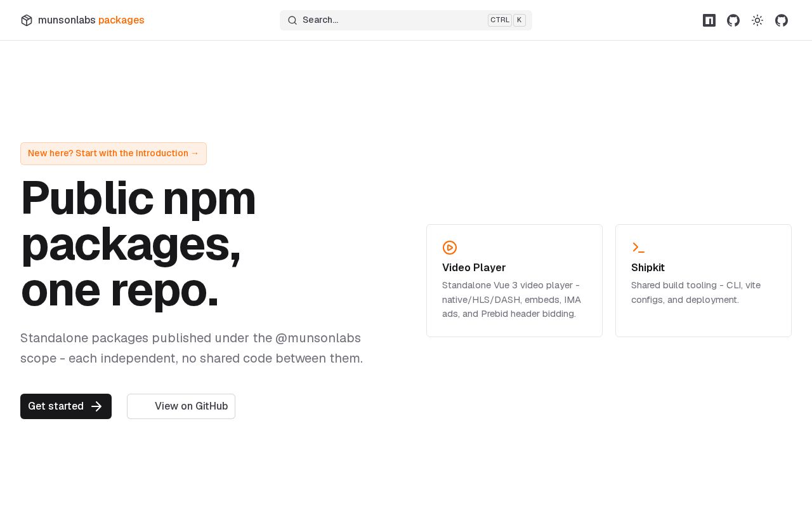Click the Get started button
The height and width of the screenshot is (508, 812).
coord(66,406)
